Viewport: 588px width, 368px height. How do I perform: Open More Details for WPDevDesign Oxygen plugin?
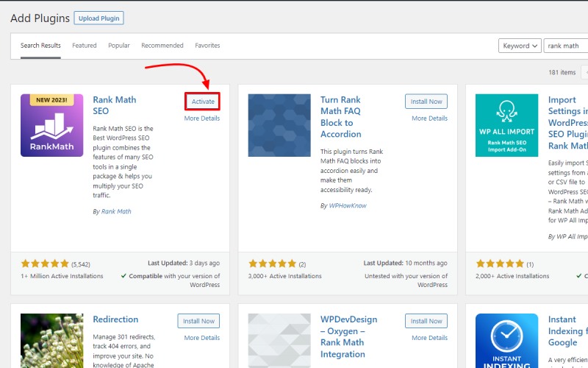429,338
